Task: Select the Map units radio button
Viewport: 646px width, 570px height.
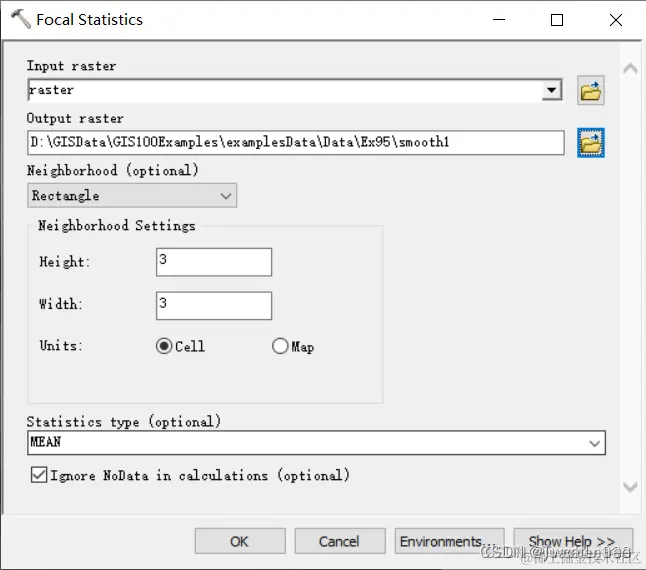Action: coord(280,346)
